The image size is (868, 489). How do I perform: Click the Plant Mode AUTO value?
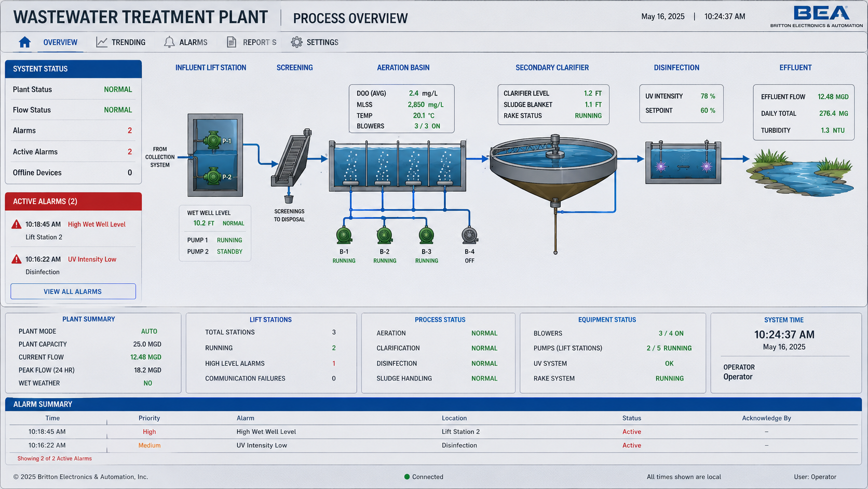pyautogui.click(x=149, y=331)
